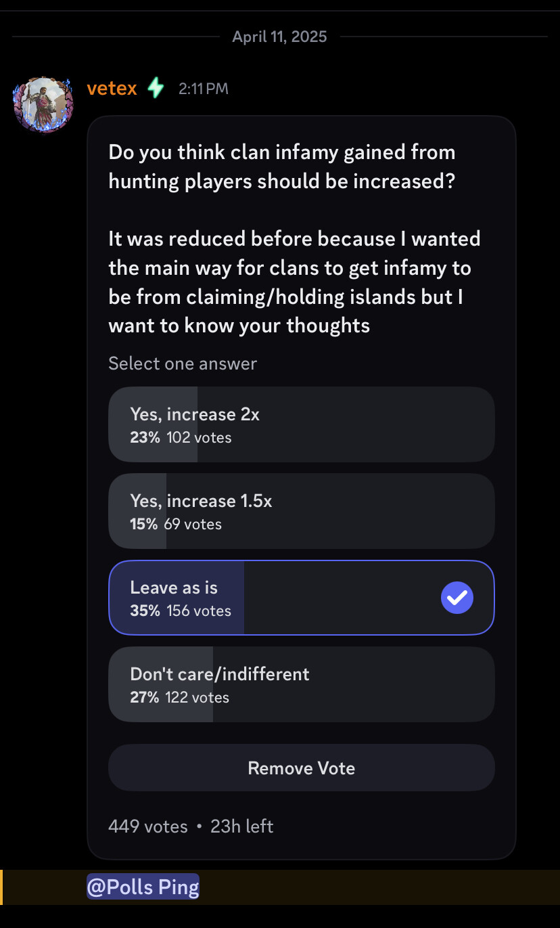Select the 'Yes, increase 1.5x' poll option
The height and width of the screenshot is (928, 560).
click(302, 511)
